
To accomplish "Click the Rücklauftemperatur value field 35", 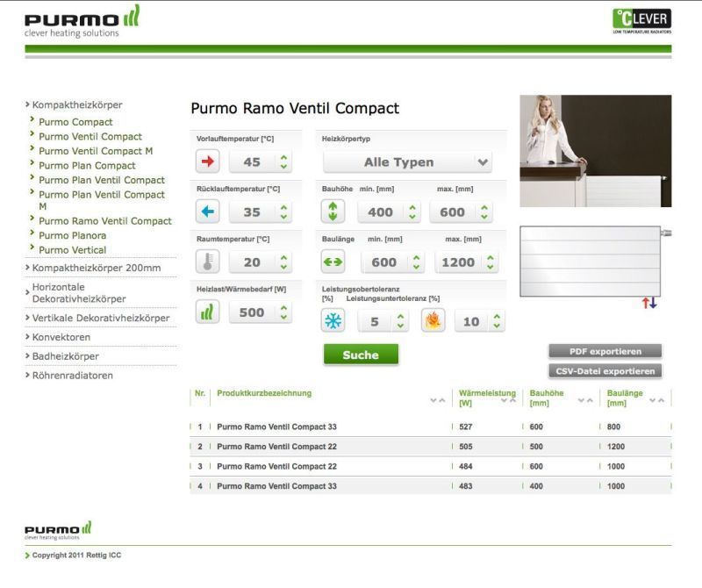I will [x=260, y=212].
